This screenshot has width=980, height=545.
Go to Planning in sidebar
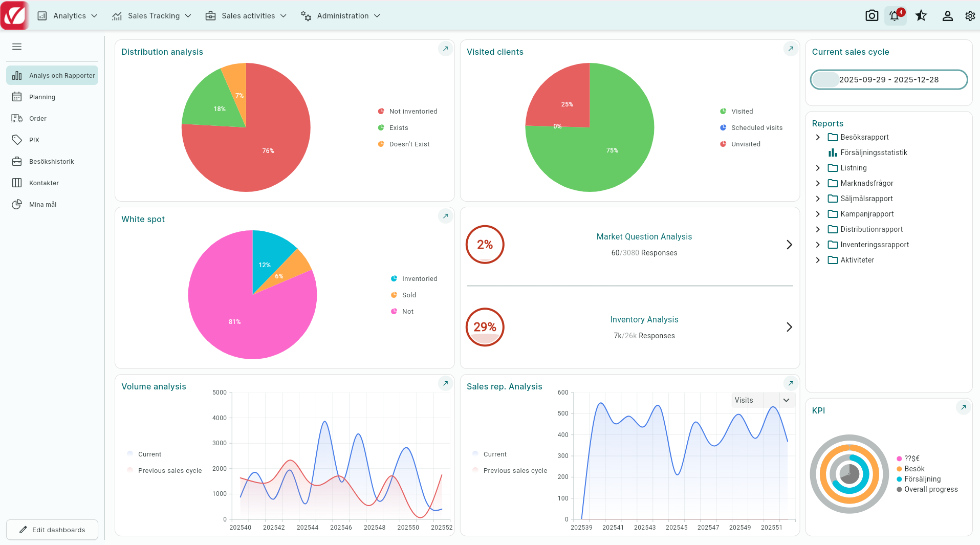click(52, 97)
